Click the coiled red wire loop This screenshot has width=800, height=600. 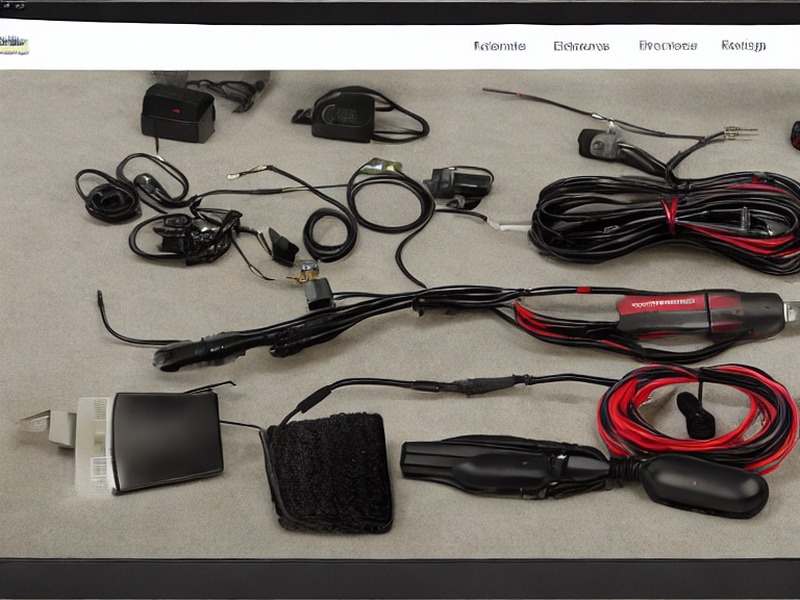pyautogui.click(x=697, y=416)
